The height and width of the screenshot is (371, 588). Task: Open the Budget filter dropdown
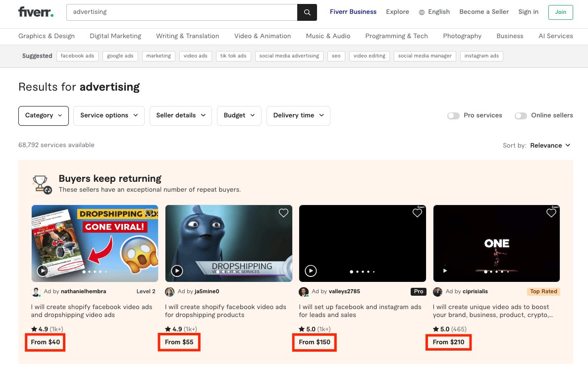tap(239, 115)
